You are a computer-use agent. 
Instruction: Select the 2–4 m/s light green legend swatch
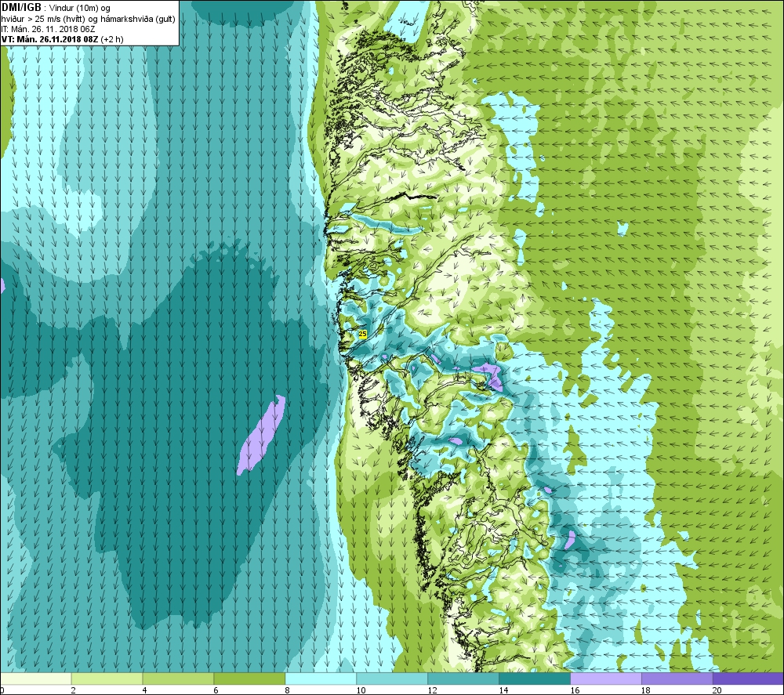(x=107, y=679)
